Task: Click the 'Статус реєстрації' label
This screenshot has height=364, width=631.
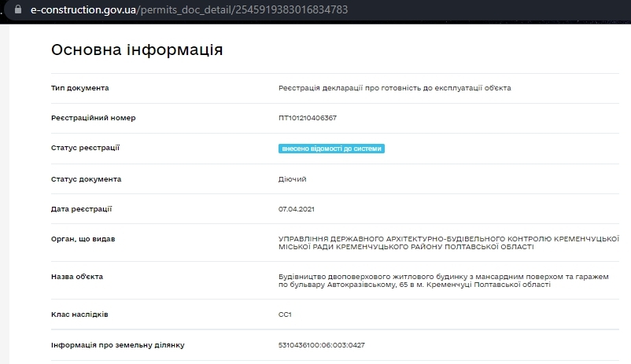Action: [x=85, y=148]
